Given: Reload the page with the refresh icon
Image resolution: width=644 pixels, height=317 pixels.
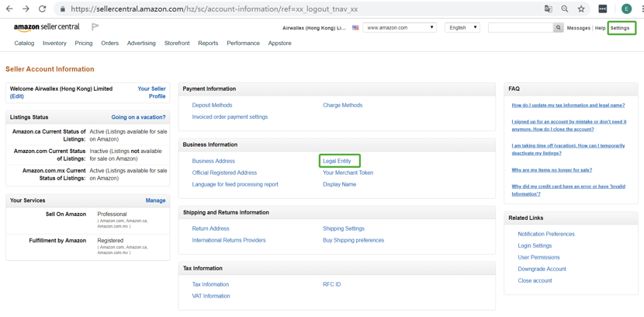Looking at the screenshot, I should [42, 9].
